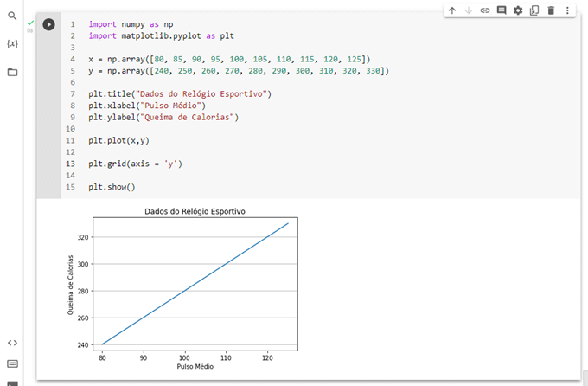Open the Files folder panel
This screenshot has height=386, width=588.
click(x=12, y=72)
